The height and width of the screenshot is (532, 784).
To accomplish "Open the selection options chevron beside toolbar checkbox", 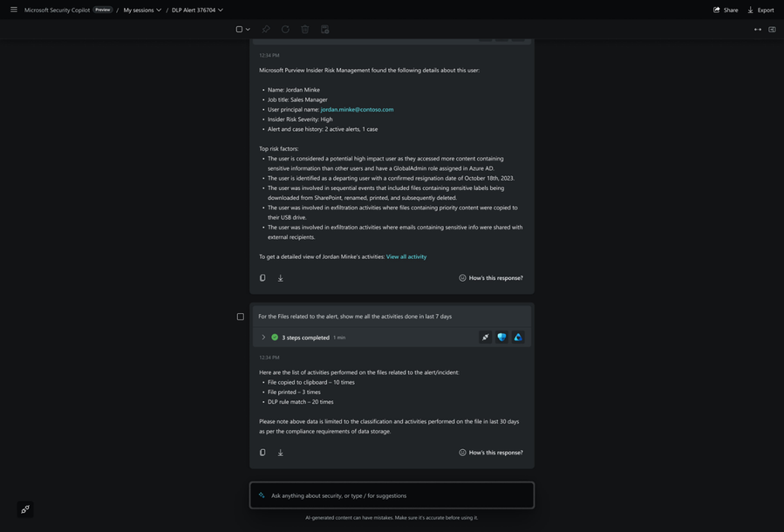I will pos(248,30).
